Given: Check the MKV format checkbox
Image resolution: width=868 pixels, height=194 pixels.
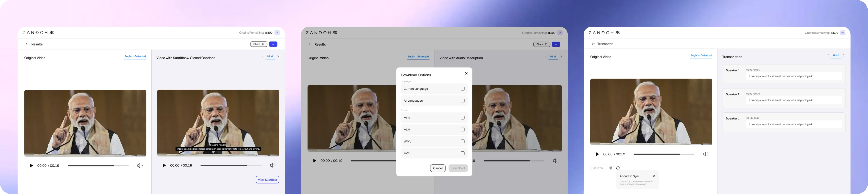Looking at the screenshot, I should tap(463, 130).
